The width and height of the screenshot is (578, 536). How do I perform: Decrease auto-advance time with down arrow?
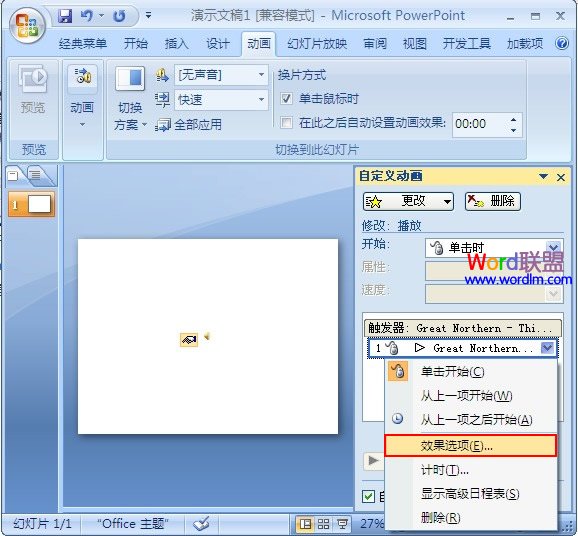[x=513, y=130]
